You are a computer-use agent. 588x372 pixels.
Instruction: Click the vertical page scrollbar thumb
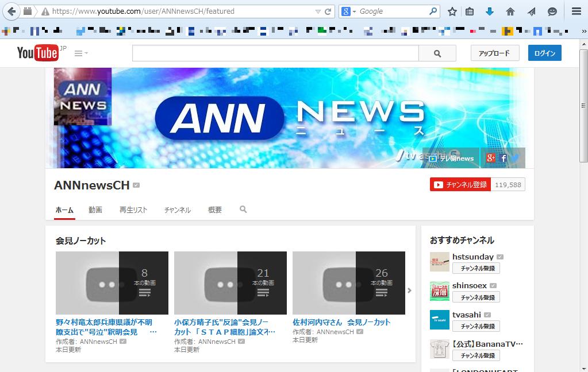click(583, 106)
